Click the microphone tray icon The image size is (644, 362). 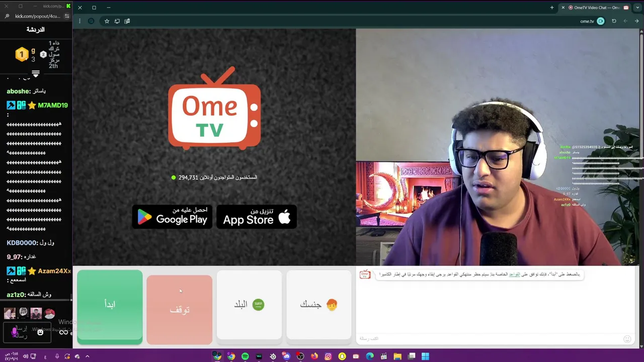pos(57,356)
